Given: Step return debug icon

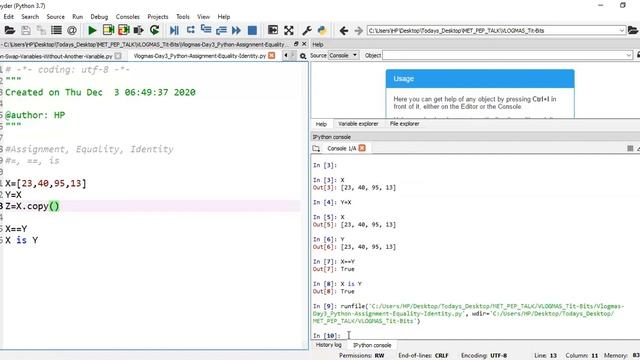Looking at the screenshot, I should tap(221, 30).
